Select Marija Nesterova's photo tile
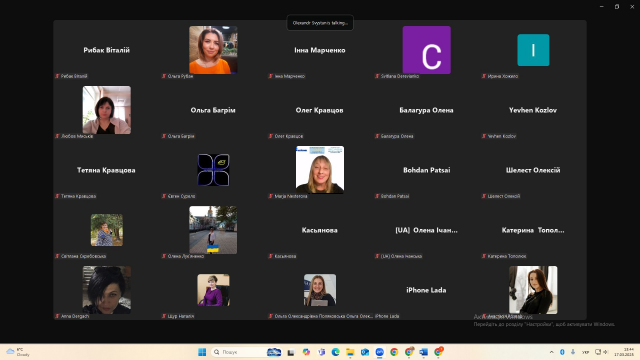The height and width of the screenshot is (360, 640). 320,170
